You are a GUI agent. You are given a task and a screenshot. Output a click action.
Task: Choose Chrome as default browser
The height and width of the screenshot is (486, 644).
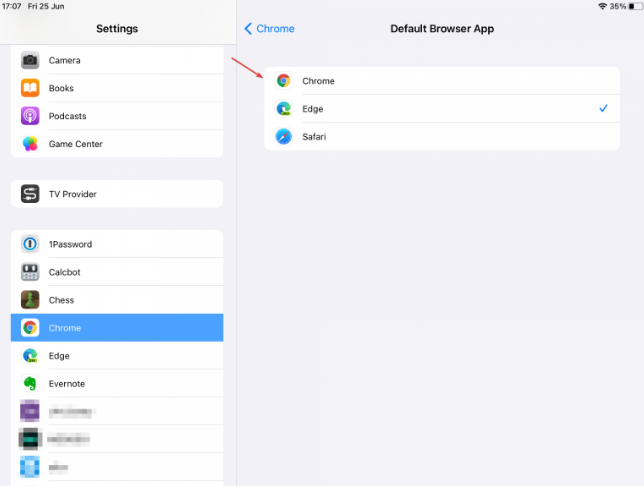(x=442, y=81)
